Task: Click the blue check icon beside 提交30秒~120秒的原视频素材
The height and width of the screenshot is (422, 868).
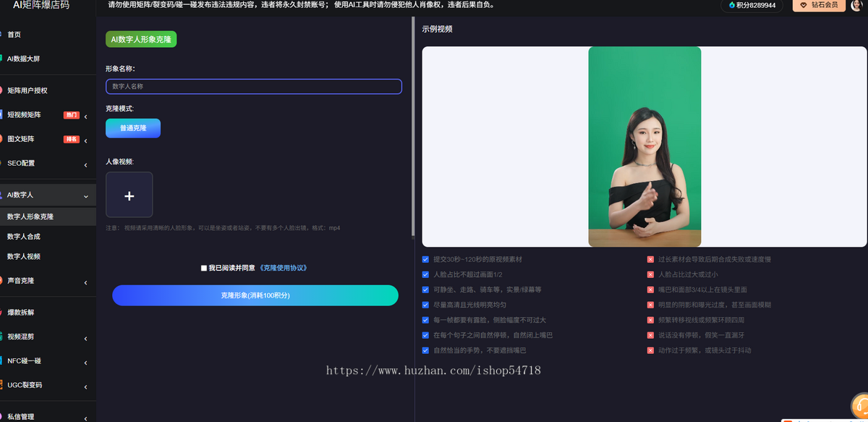Action: [425, 259]
